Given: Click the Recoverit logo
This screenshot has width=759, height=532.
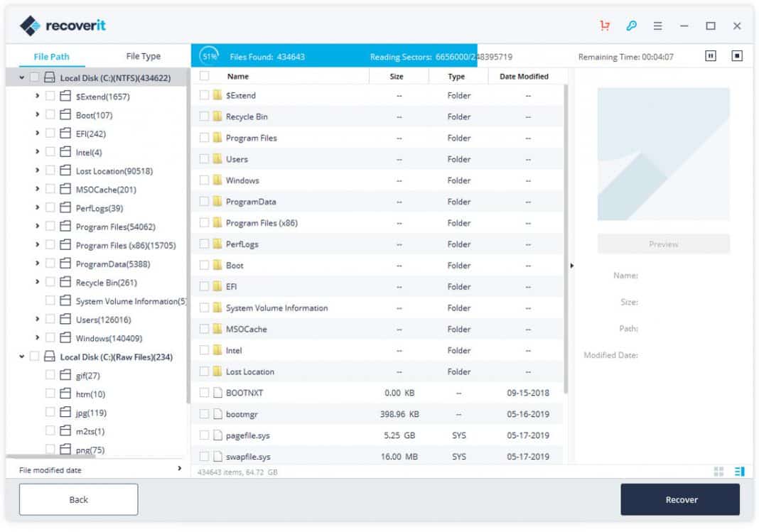Looking at the screenshot, I should pos(63,26).
